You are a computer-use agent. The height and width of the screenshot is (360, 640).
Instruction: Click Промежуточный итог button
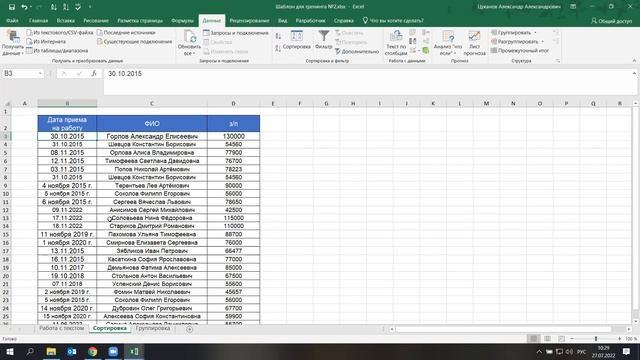(x=520, y=51)
